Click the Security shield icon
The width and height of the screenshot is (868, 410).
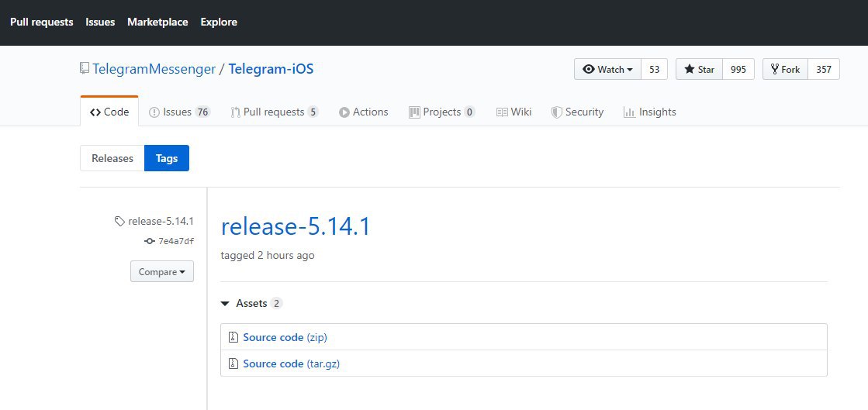click(x=556, y=112)
